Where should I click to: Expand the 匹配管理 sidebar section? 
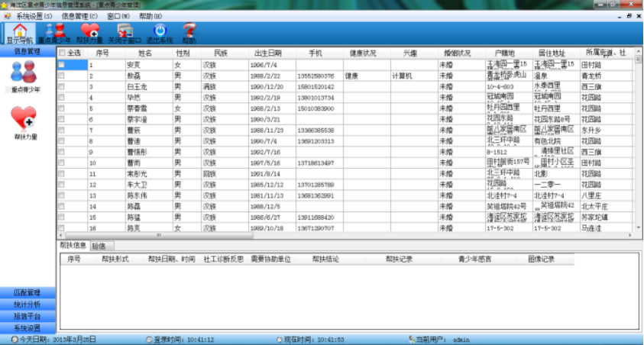28,293
